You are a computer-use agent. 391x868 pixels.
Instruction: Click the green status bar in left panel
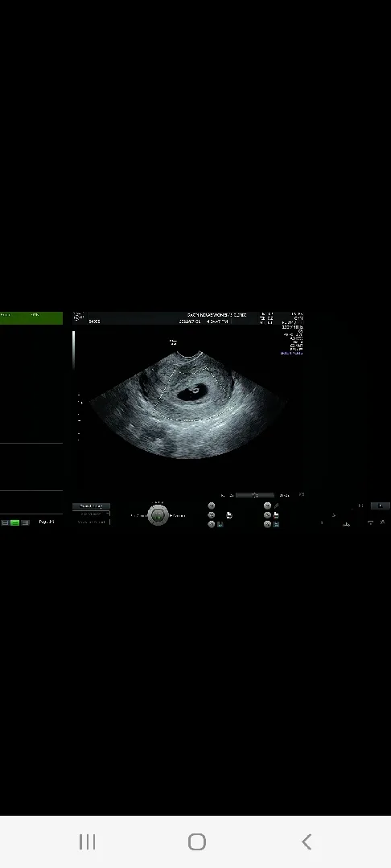coord(31,317)
